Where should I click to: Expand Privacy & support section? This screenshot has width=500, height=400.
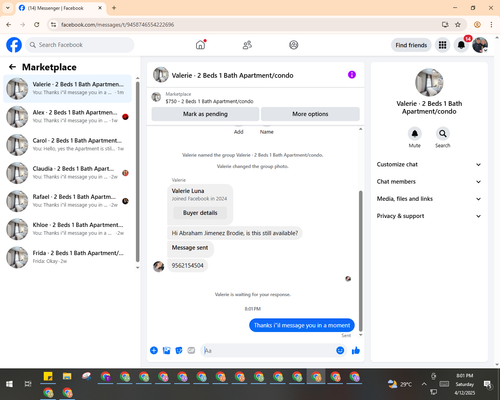coord(429,216)
